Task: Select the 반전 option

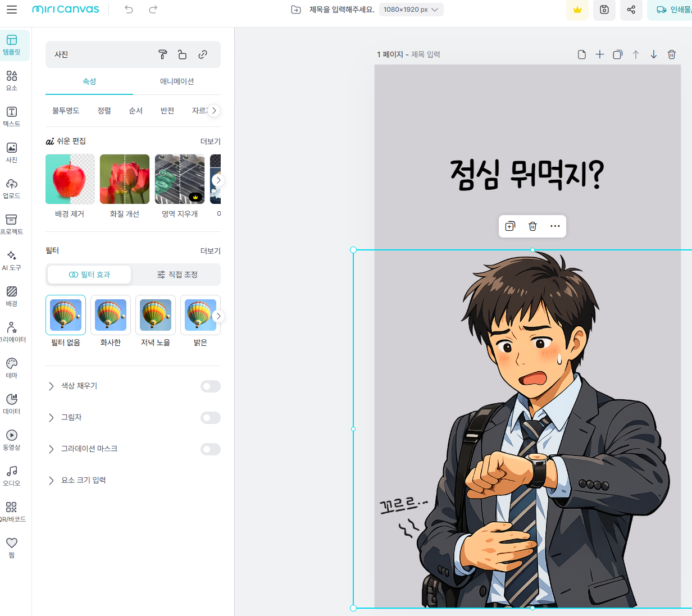Action: click(167, 111)
